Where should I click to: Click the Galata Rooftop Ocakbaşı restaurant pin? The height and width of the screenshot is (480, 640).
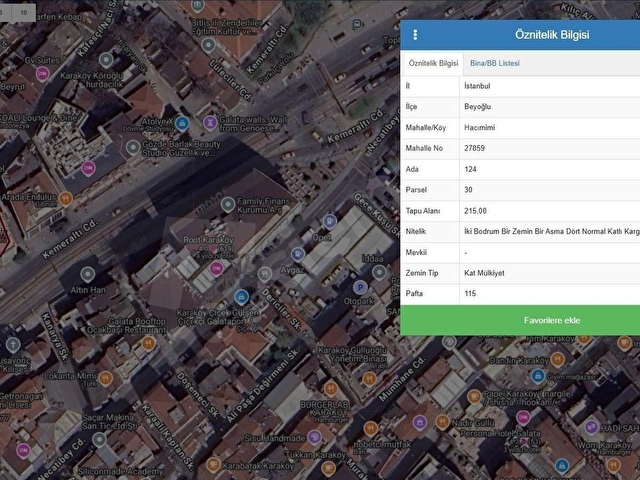148,344
